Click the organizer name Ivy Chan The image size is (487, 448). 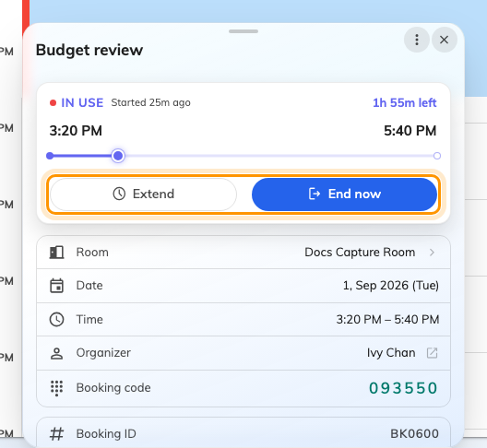pyautogui.click(x=391, y=353)
